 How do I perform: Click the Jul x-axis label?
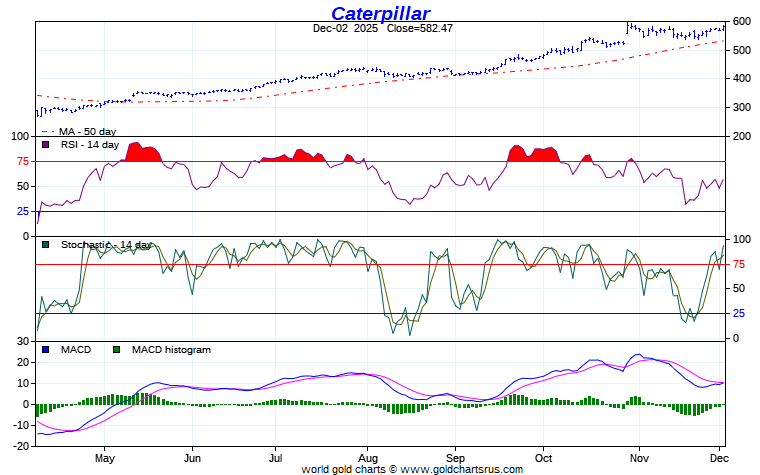(275, 458)
